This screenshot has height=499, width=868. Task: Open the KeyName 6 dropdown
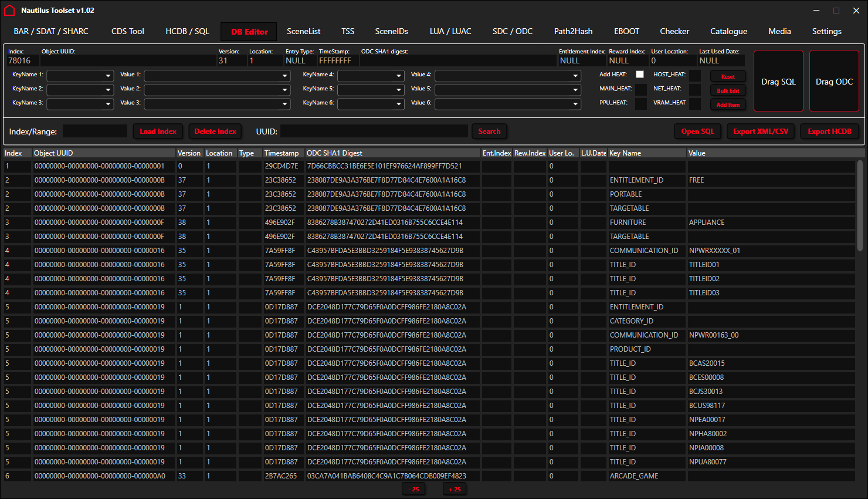371,104
